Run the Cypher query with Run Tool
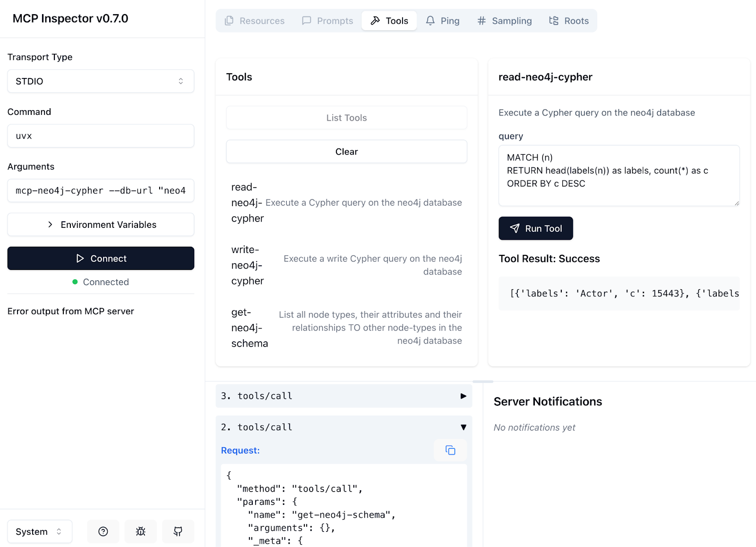Viewport: 756px width, 547px height. (535, 228)
